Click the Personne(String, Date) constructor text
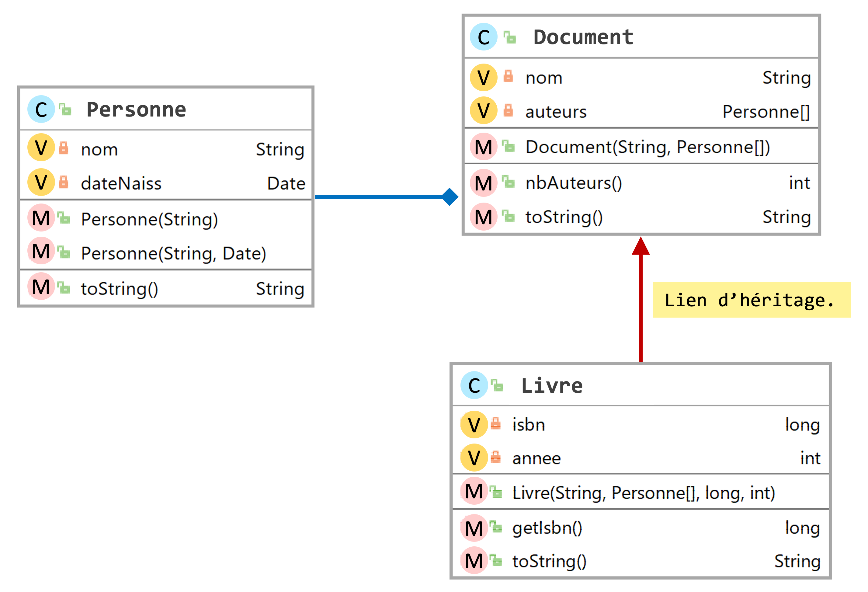 coord(174,254)
